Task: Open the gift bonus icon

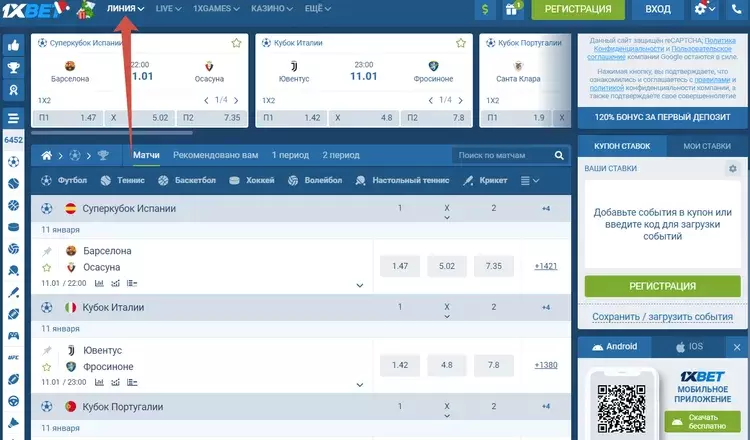Action: coord(512,9)
